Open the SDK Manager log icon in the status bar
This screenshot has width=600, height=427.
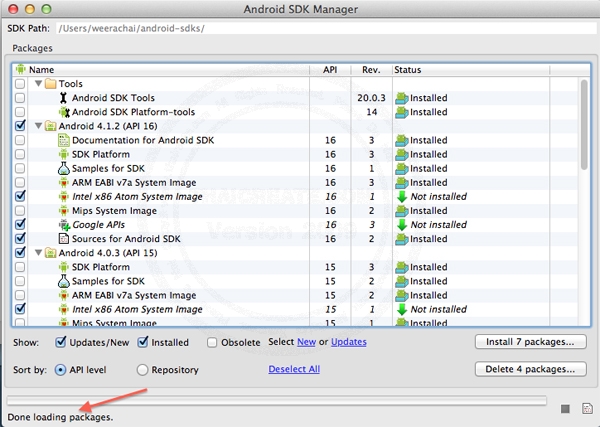pos(587,408)
